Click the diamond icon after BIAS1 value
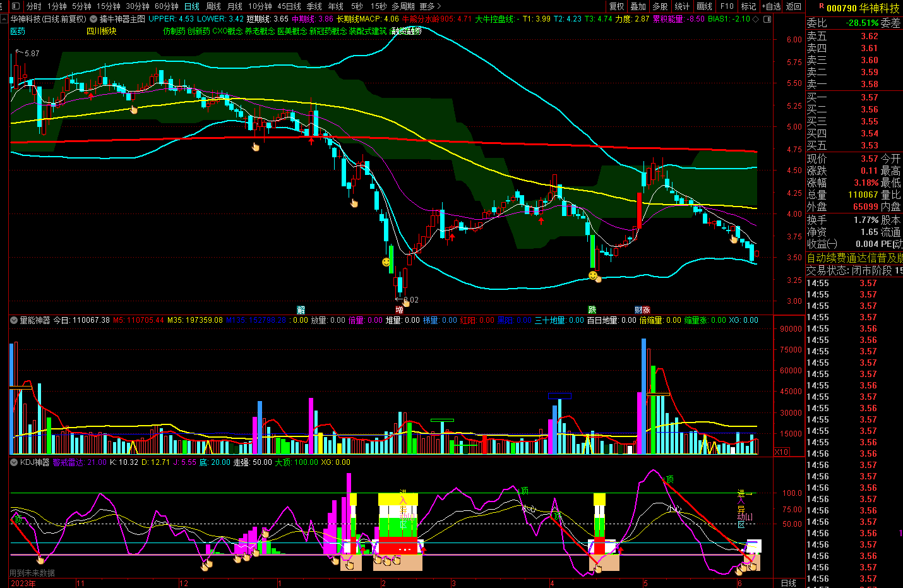 pos(756,19)
